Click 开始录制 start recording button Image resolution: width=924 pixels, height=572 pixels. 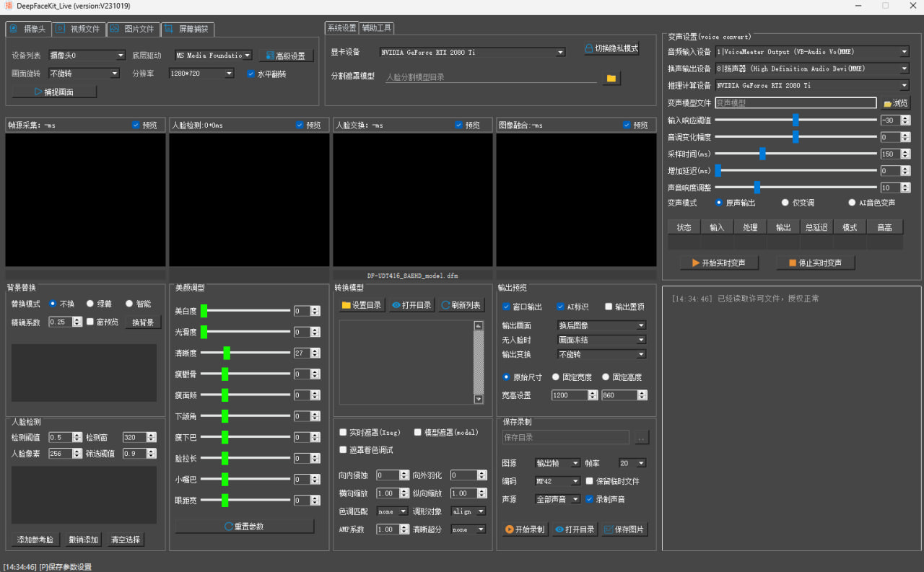pyautogui.click(x=525, y=529)
